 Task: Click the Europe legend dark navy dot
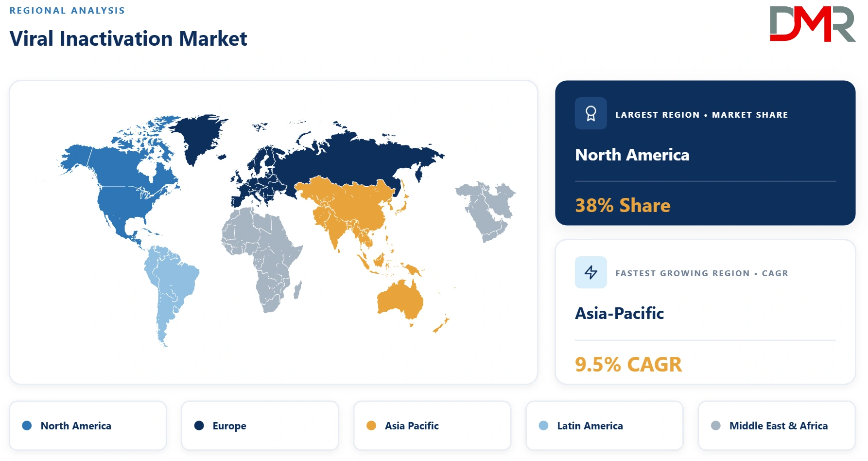199,426
